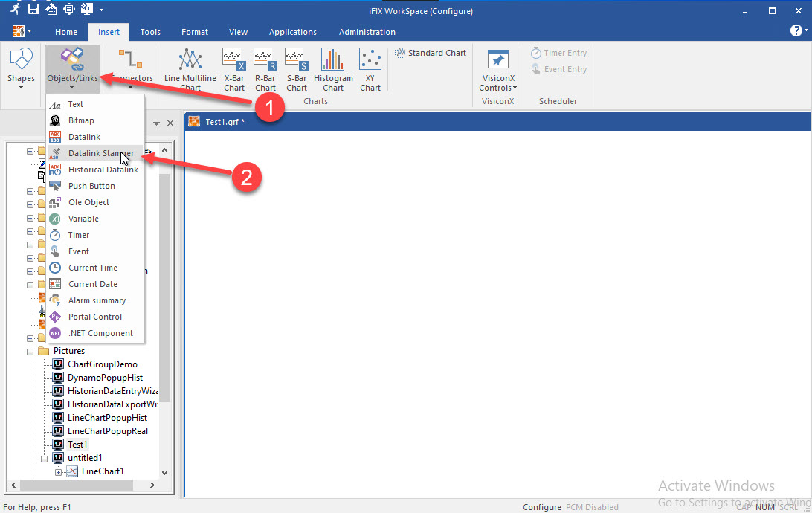
Task: Open the system tree pane options arrow
Action: tap(156, 123)
